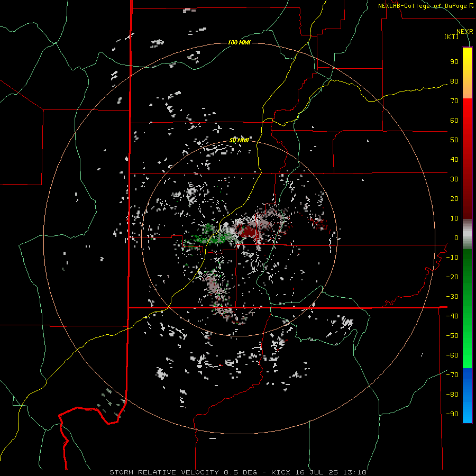The height and width of the screenshot is (476, 476).
Task: Click the 80 value on the velocity scale
Action: (454, 81)
